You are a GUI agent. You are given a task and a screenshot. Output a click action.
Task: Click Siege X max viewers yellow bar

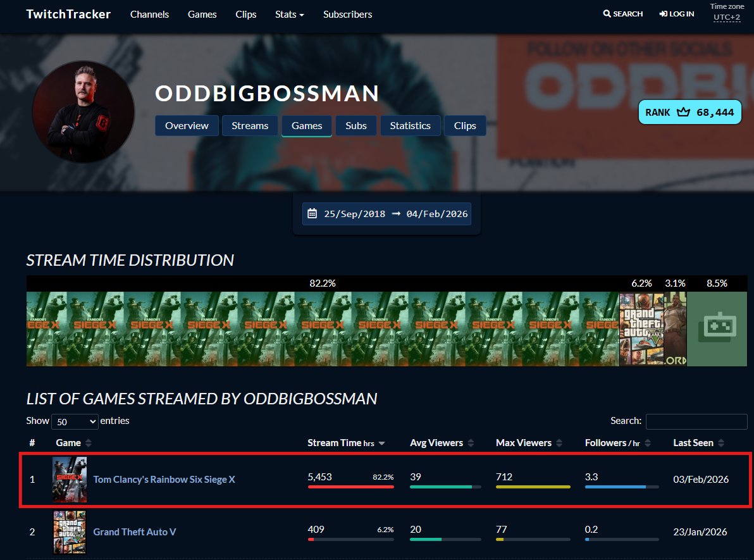click(x=533, y=487)
